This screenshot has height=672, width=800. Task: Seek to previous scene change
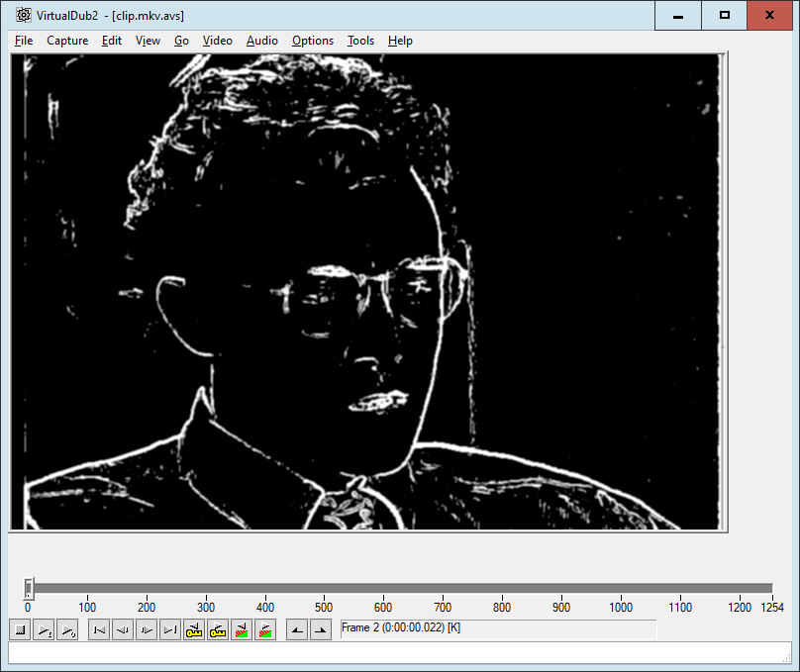pyautogui.click(x=242, y=629)
